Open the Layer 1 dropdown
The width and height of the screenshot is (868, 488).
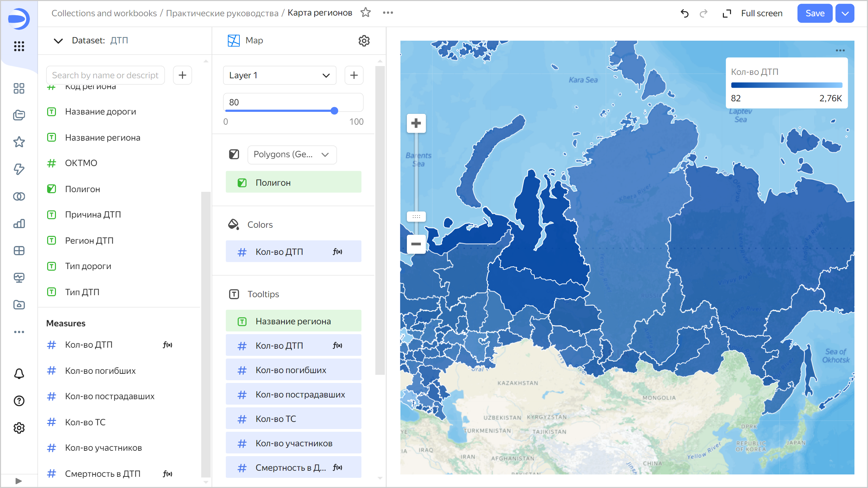279,75
